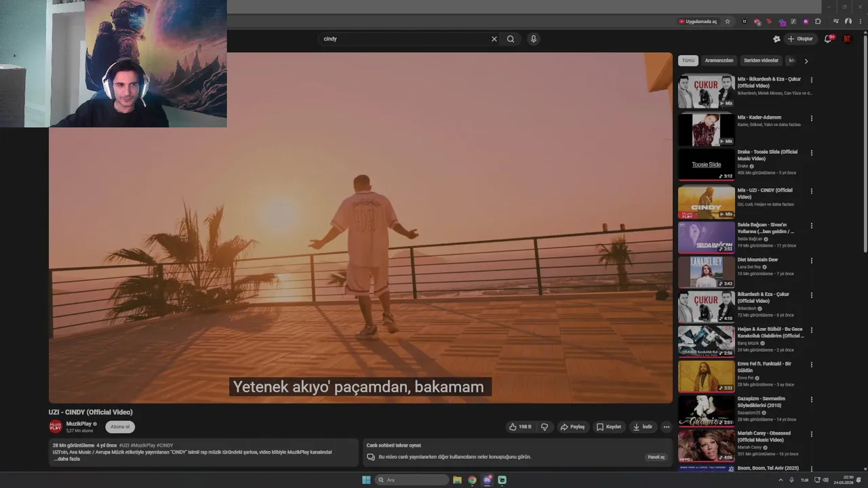Image resolution: width=868 pixels, height=488 pixels.
Task: Open Selda Bağcan - Sivas'ın Yollarına video title
Action: tap(766, 228)
